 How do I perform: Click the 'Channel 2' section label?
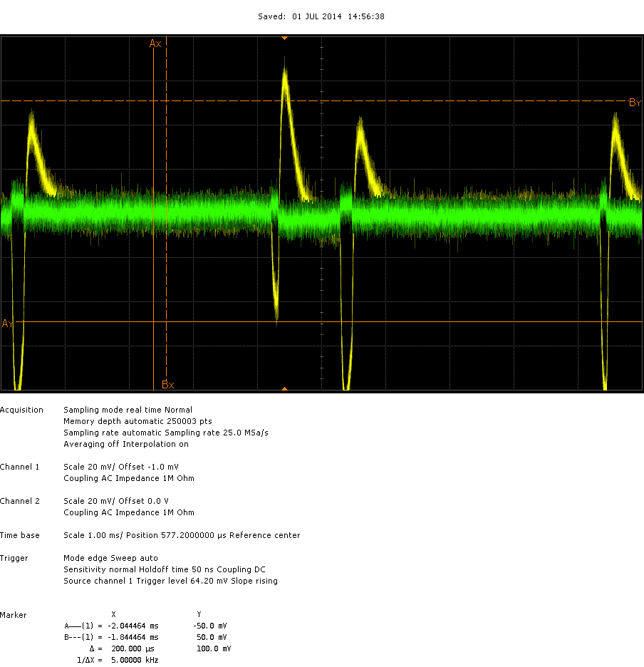(19, 501)
